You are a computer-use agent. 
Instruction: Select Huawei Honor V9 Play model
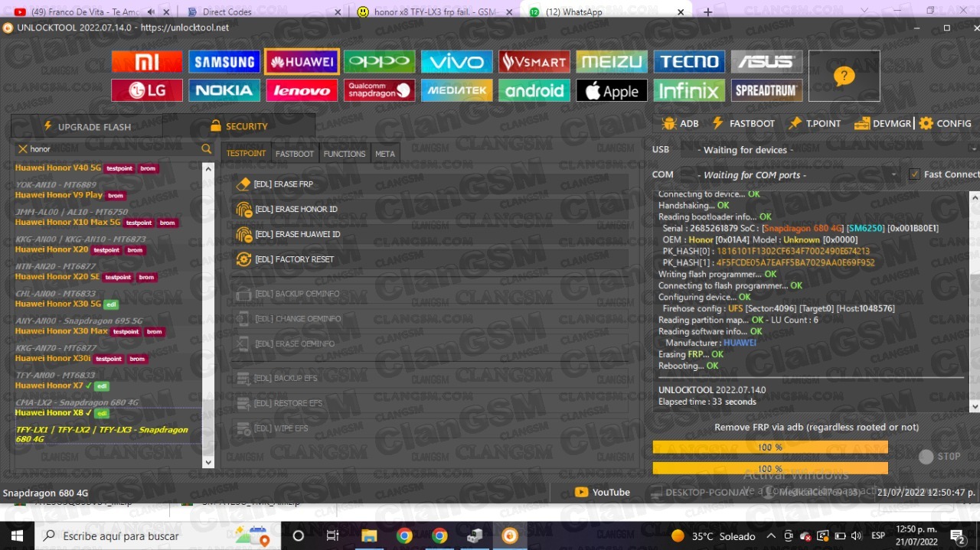click(x=59, y=195)
